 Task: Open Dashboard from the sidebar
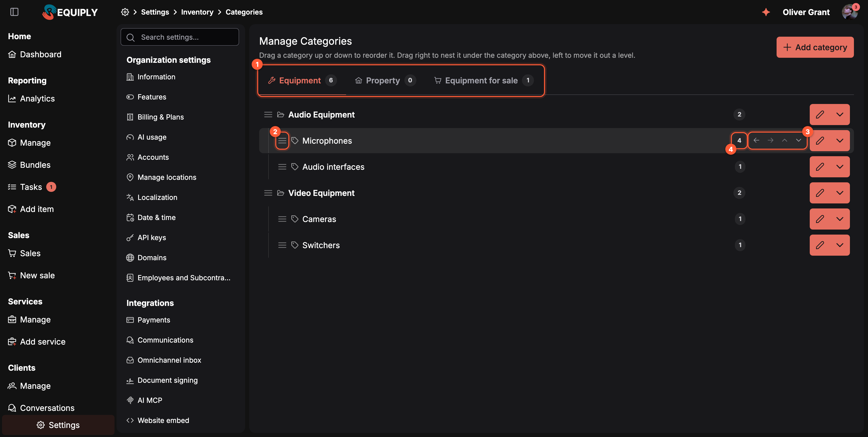tap(35, 54)
